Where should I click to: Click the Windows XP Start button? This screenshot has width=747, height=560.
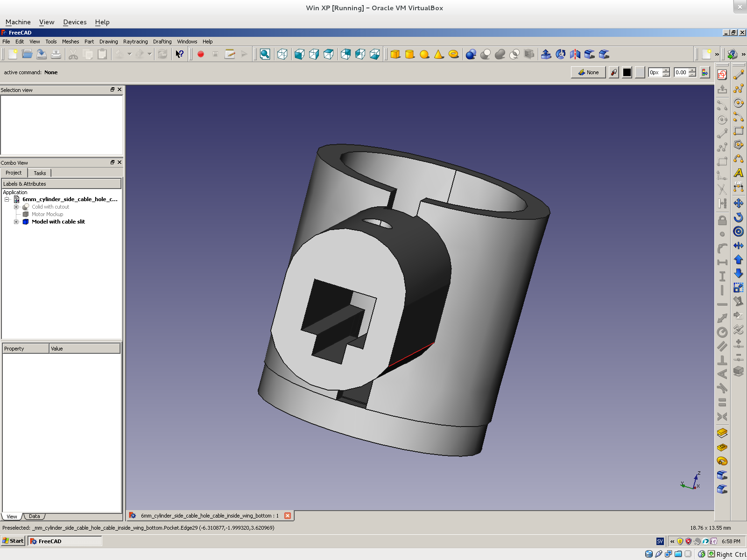click(13, 541)
